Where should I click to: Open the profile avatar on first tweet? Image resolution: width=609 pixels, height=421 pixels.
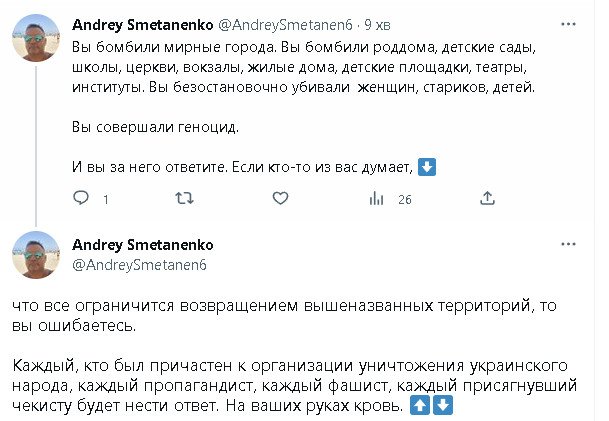point(35,38)
